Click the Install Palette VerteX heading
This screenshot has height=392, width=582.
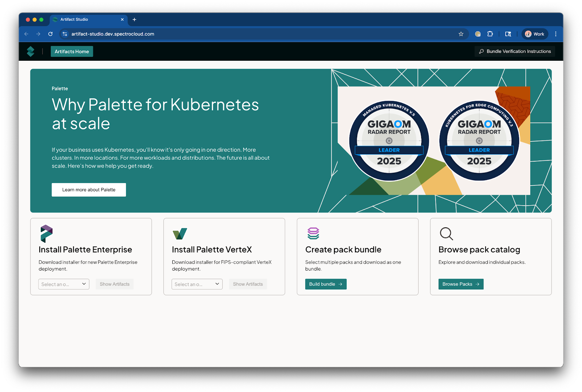point(212,249)
